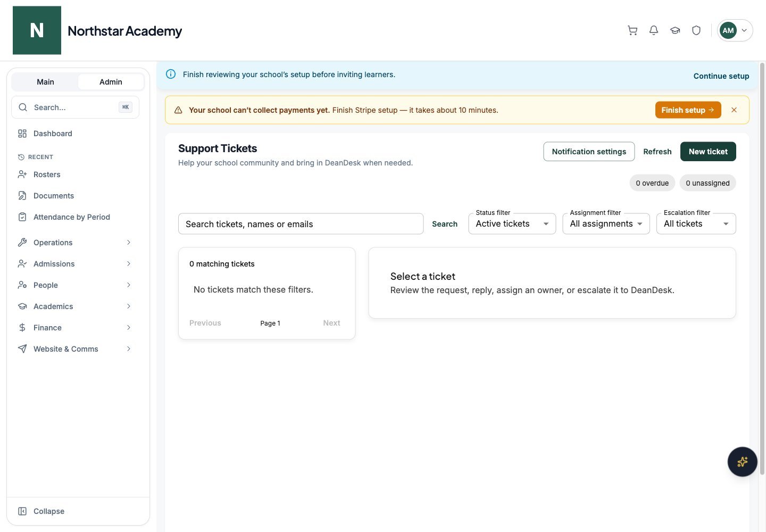Expand the Finance chevron

click(x=129, y=328)
